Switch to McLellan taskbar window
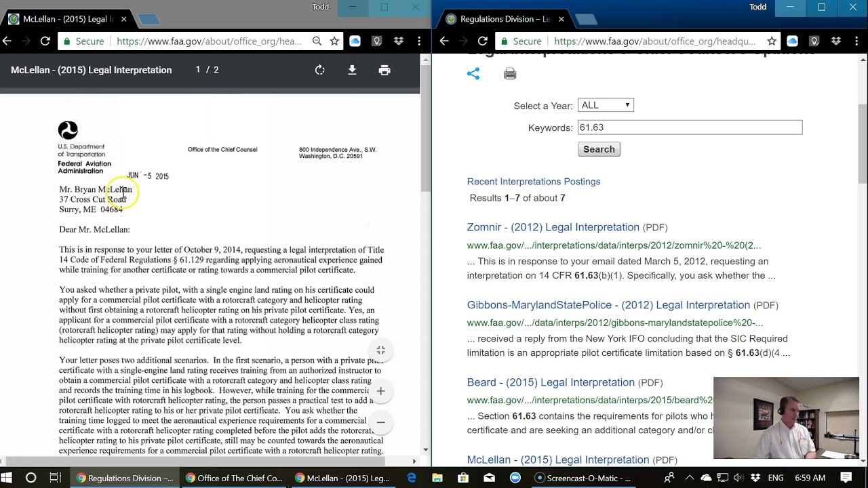The image size is (868, 488). [x=343, y=478]
